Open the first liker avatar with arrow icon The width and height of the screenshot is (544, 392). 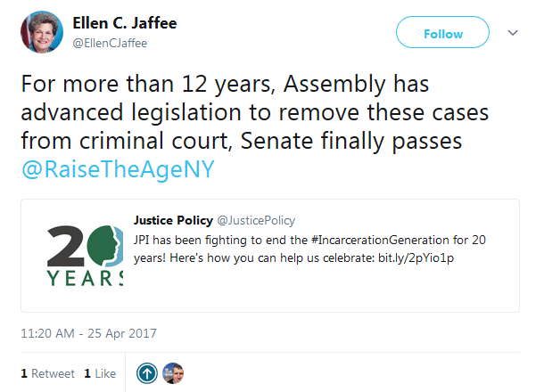[x=147, y=373]
